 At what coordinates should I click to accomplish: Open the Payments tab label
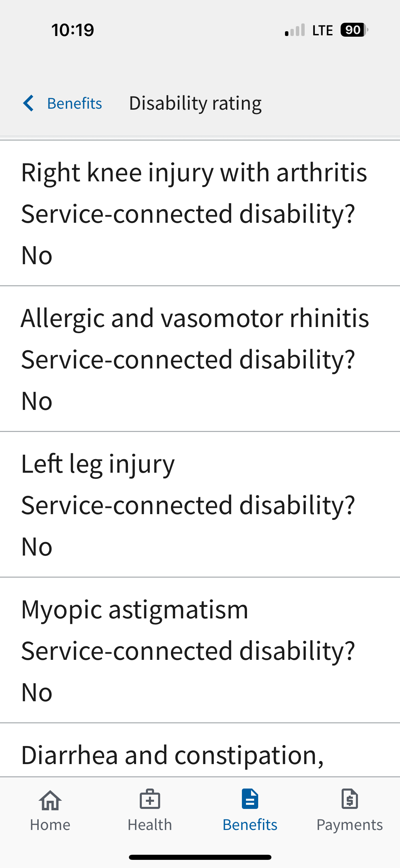pos(349,825)
